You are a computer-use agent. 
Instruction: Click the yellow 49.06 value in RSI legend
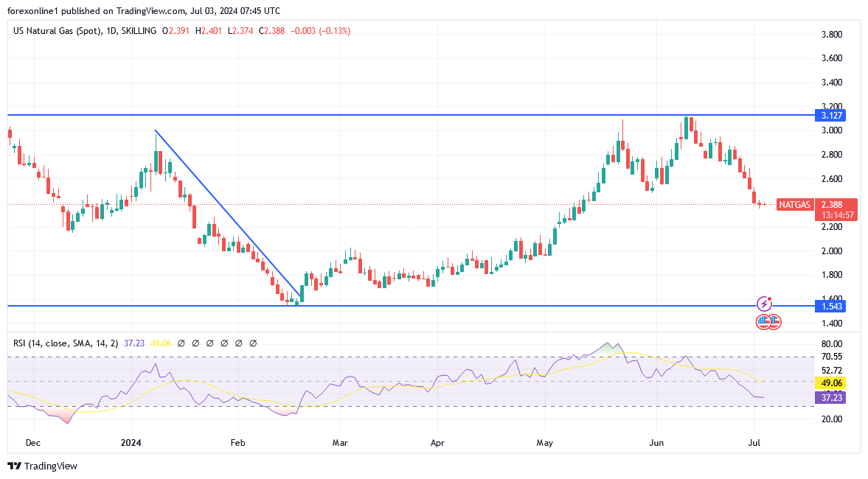161,343
